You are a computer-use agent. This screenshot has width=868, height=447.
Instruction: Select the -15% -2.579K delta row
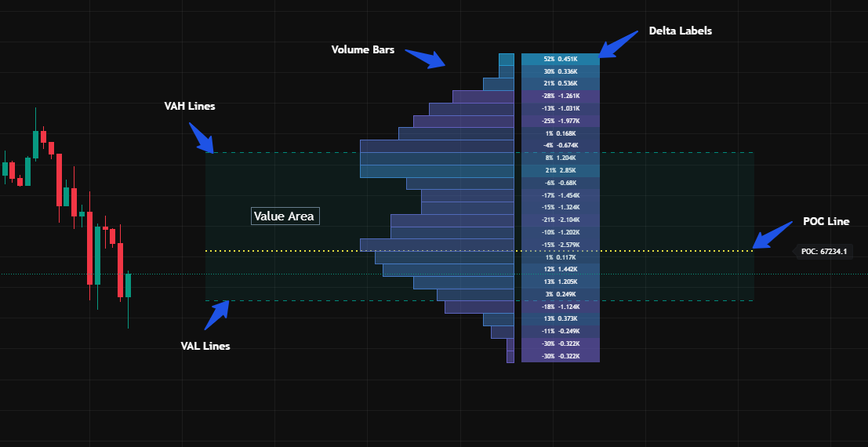point(560,245)
